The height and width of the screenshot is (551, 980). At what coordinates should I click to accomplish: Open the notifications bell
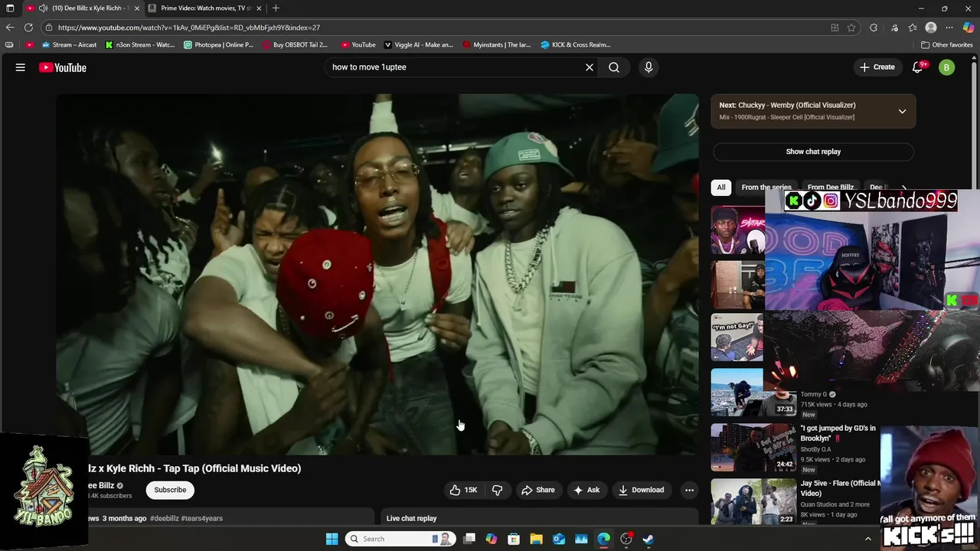pyautogui.click(x=917, y=67)
